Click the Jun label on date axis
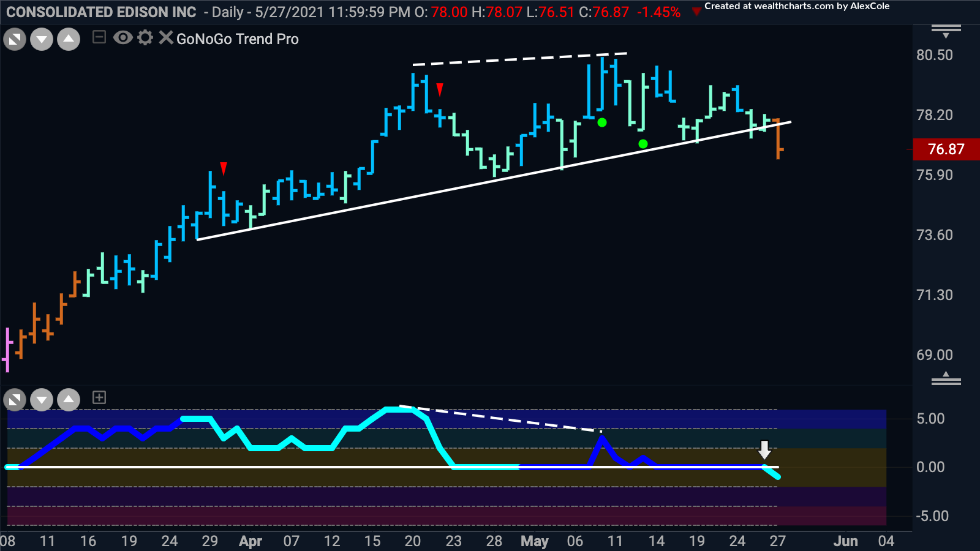The width and height of the screenshot is (980, 551). tap(845, 541)
